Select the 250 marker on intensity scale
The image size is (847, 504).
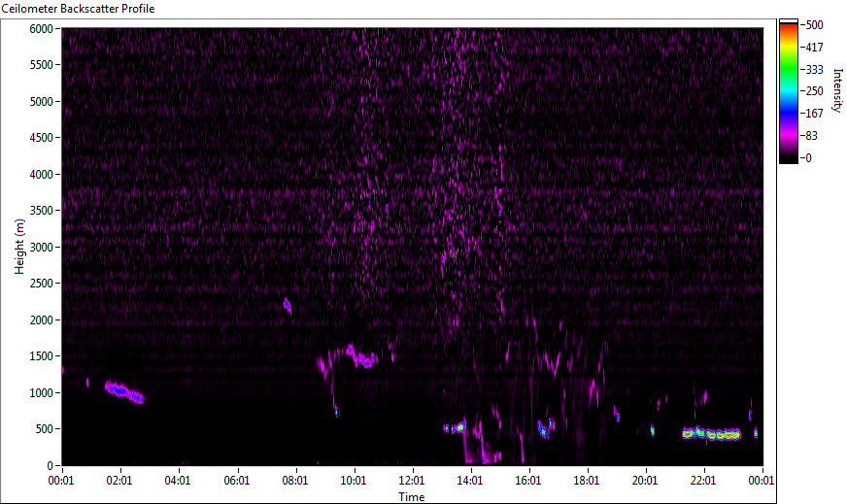(x=814, y=91)
